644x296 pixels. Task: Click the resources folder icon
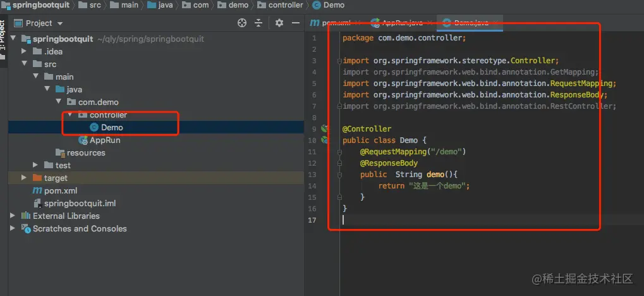click(61, 153)
